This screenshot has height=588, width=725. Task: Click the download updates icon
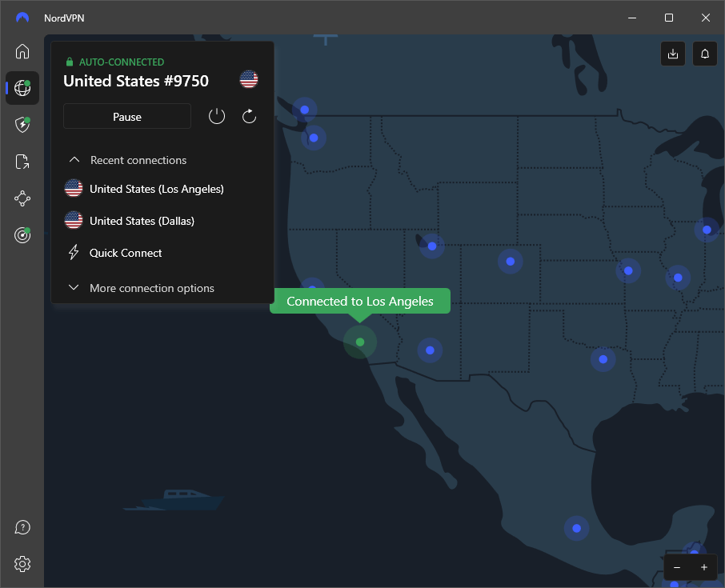[x=673, y=54]
